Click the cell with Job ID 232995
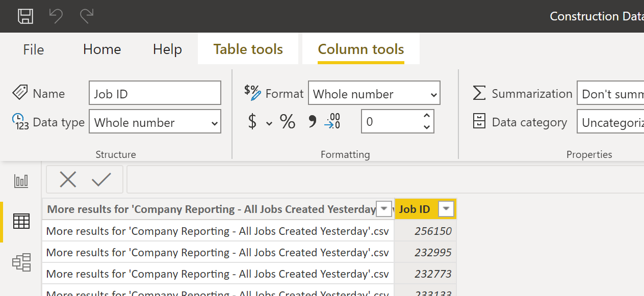 [426, 252]
